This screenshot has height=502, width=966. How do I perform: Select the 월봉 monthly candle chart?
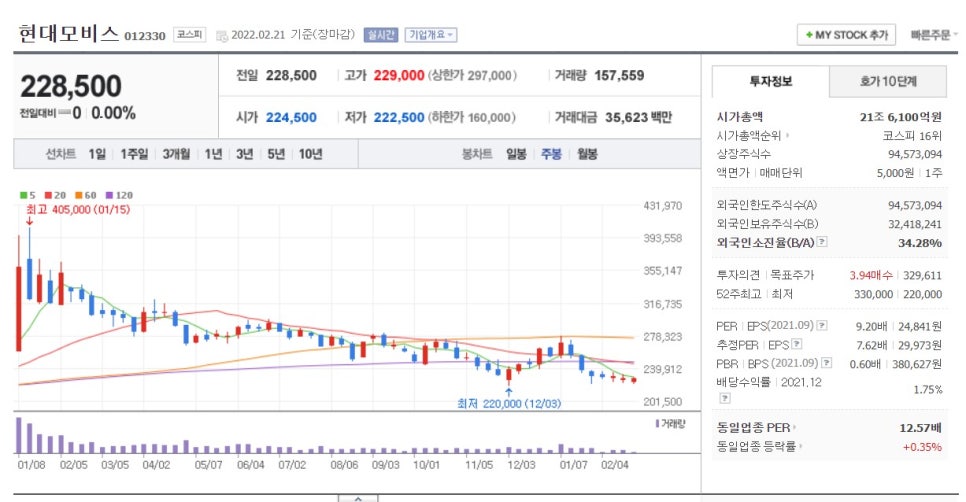587,154
